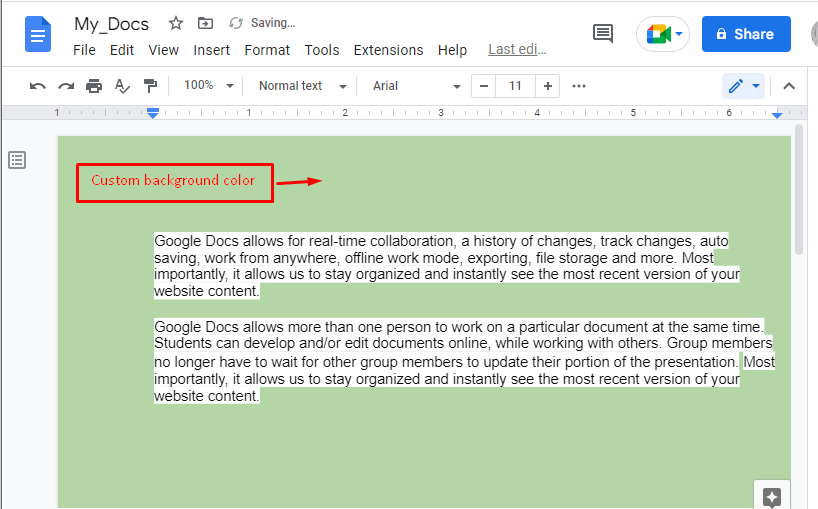Click the Explore button

(x=772, y=495)
